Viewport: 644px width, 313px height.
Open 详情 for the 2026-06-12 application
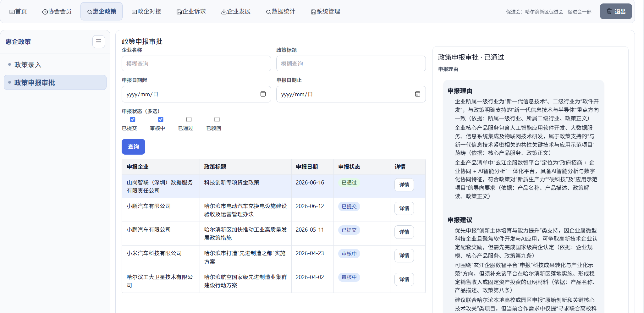[404, 208]
